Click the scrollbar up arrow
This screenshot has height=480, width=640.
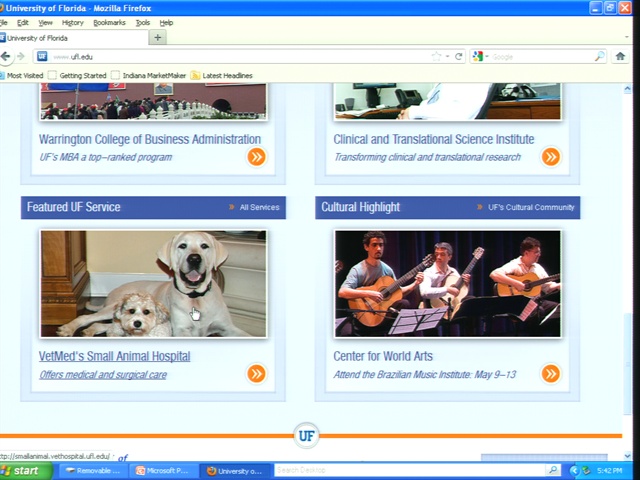pyautogui.click(x=627, y=89)
